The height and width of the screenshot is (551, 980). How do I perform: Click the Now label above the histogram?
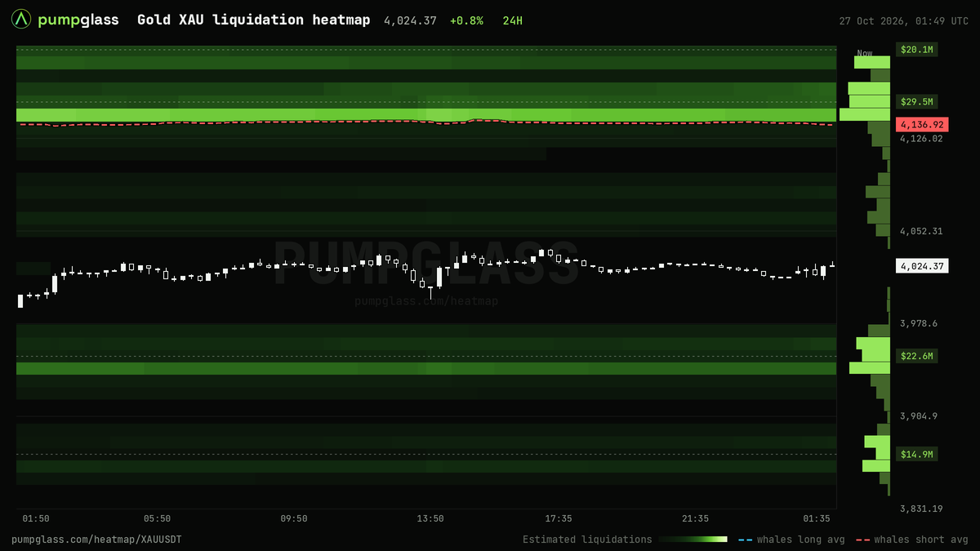point(865,52)
